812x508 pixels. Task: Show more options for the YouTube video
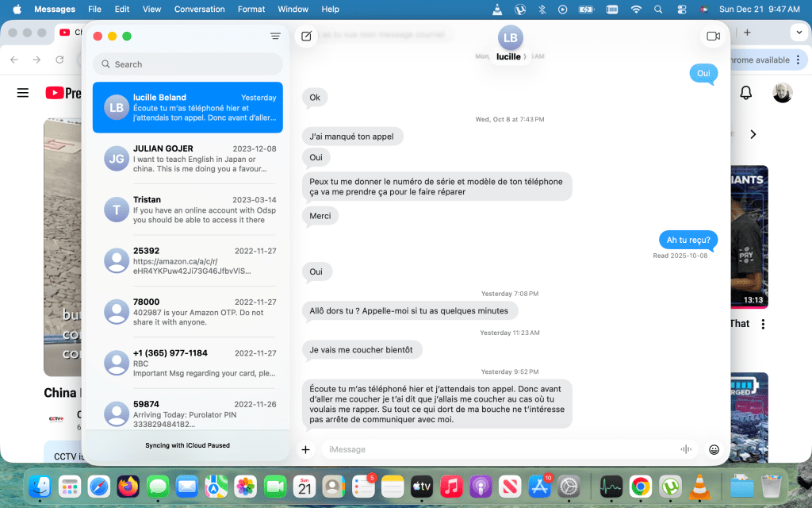[x=763, y=324]
